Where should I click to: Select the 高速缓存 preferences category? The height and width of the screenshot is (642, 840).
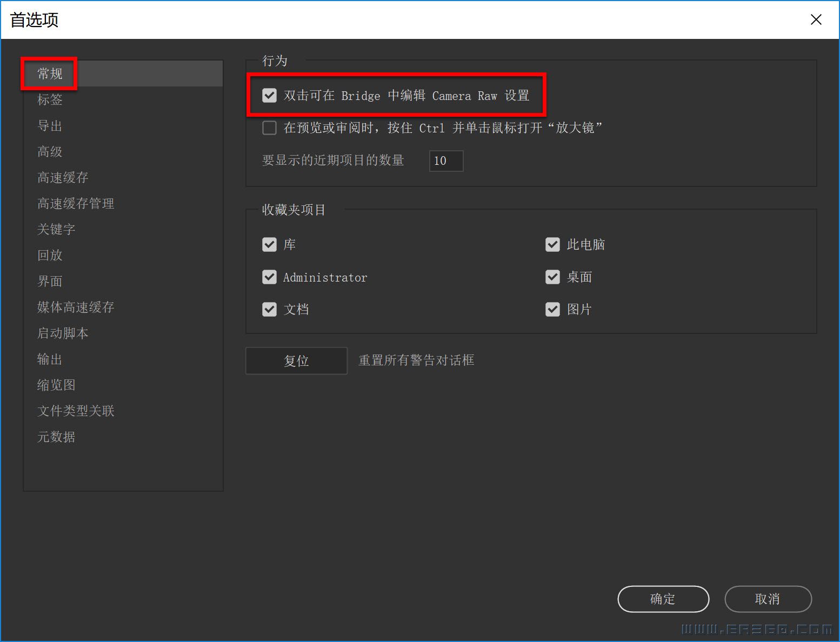(x=62, y=177)
